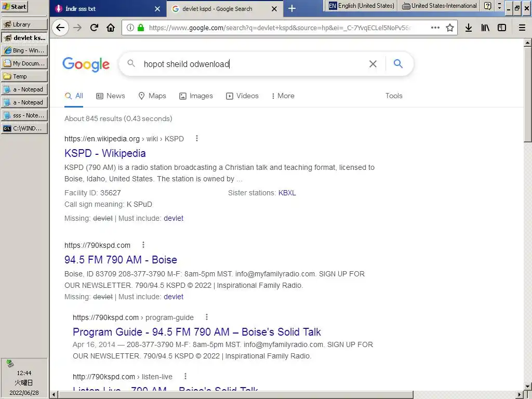Bookmark this page with the star icon
The image size is (532, 399).
(x=450, y=28)
